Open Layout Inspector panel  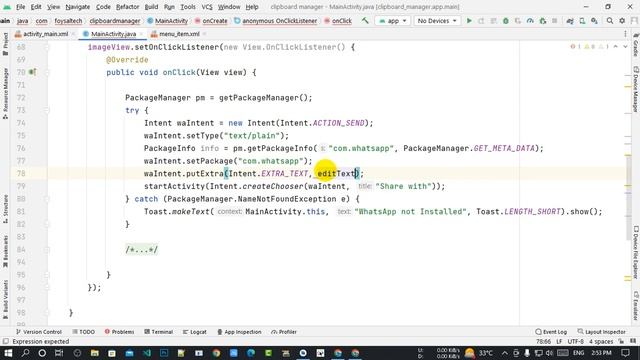[602, 332]
